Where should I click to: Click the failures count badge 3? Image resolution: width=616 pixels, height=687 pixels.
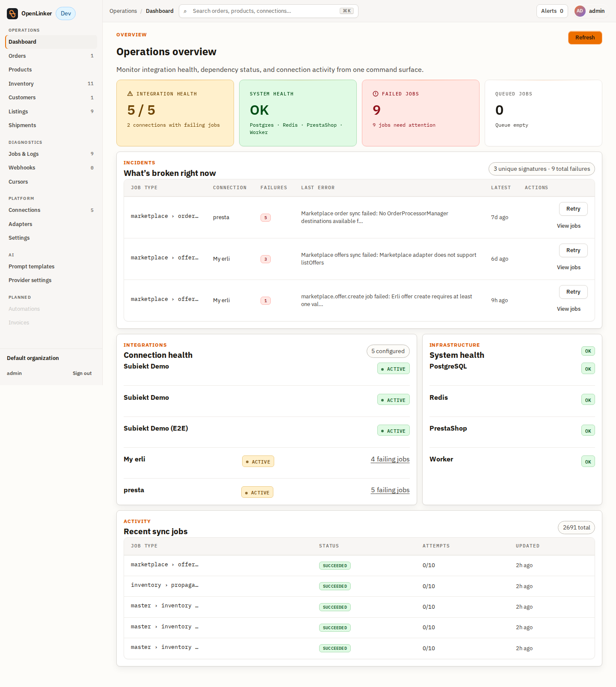266,259
